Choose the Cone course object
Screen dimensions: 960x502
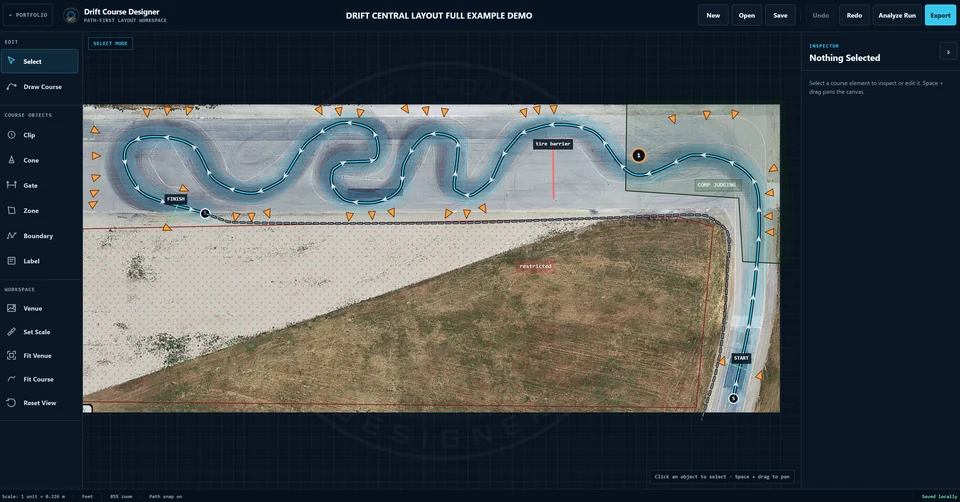point(40,160)
